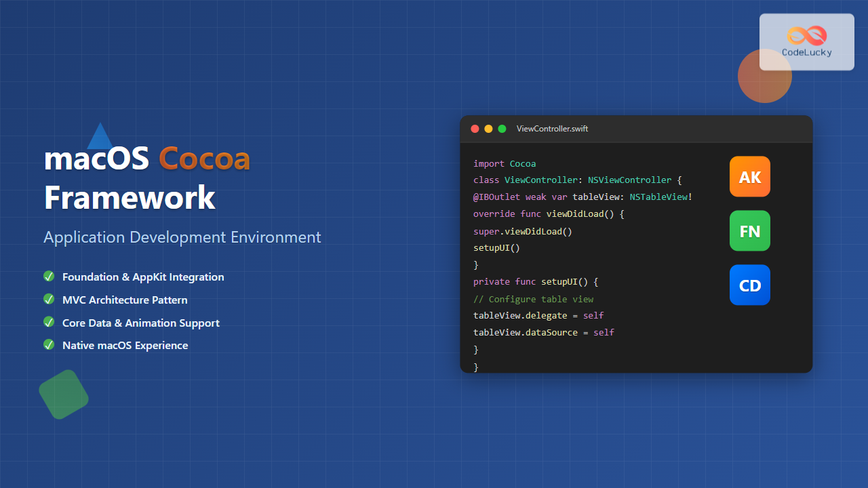Image resolution: width=868 pixels, height=488 pixels.
Task: Click the '// Configure table view' comment
Action: coord(533,299)
